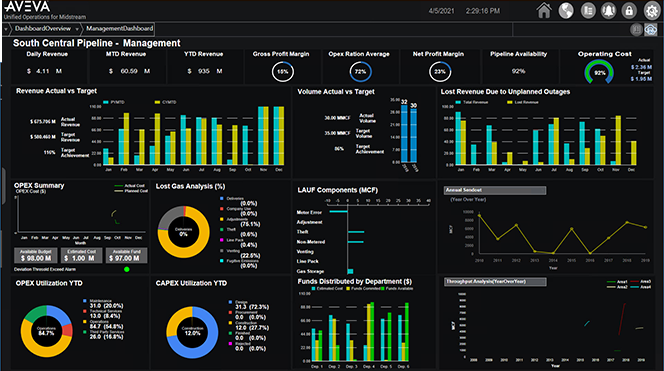Click the padlock security icon
This screenshot has width=664, height=371.
[x=629, y=11]
